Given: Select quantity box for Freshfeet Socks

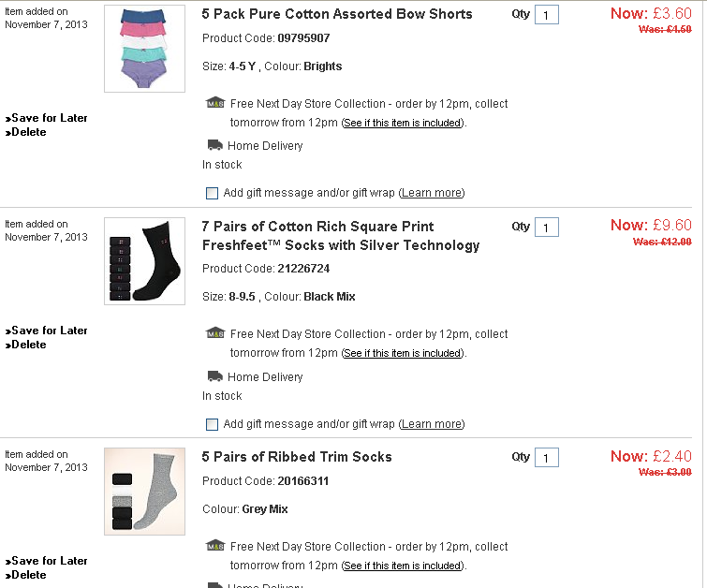Looking at the screenshot, I should tap(546, 227).
